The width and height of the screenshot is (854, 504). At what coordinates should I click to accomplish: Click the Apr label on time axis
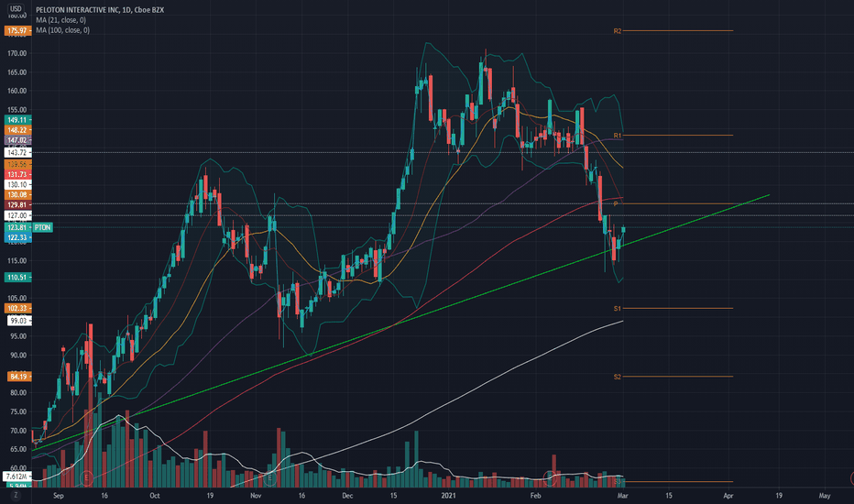point(728,496)
